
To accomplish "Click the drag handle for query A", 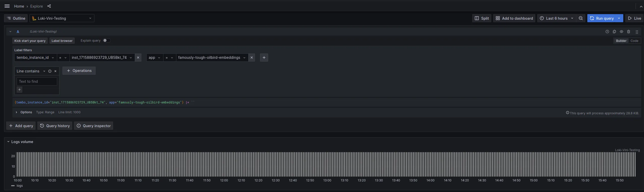I will (x=637, y=32).
